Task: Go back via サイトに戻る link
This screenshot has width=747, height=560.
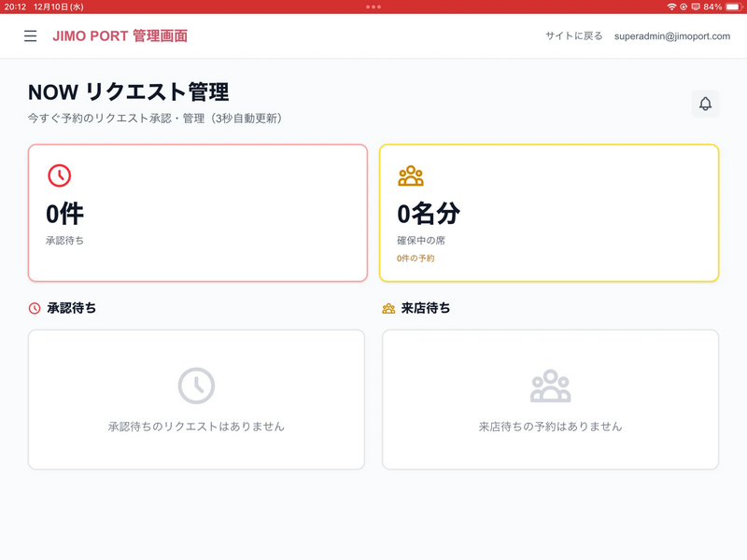Action: [x=574, y=36]
